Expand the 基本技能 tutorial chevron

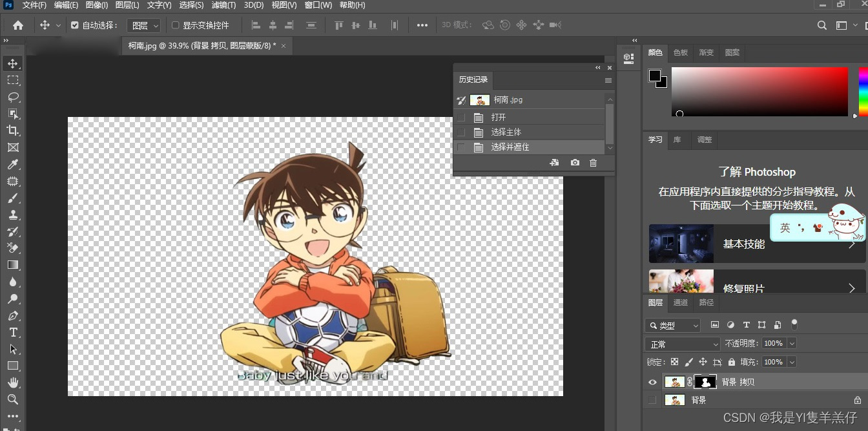[x=852, y=244]
